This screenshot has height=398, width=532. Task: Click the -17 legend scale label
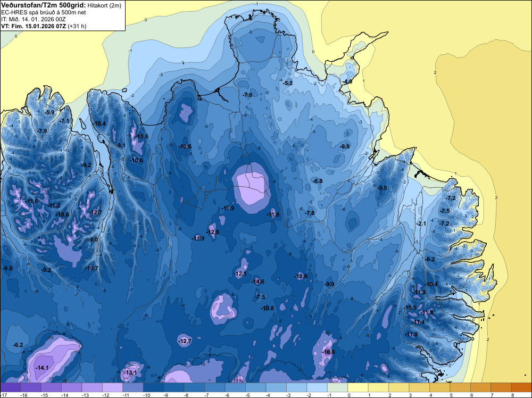tap(3, 395)
